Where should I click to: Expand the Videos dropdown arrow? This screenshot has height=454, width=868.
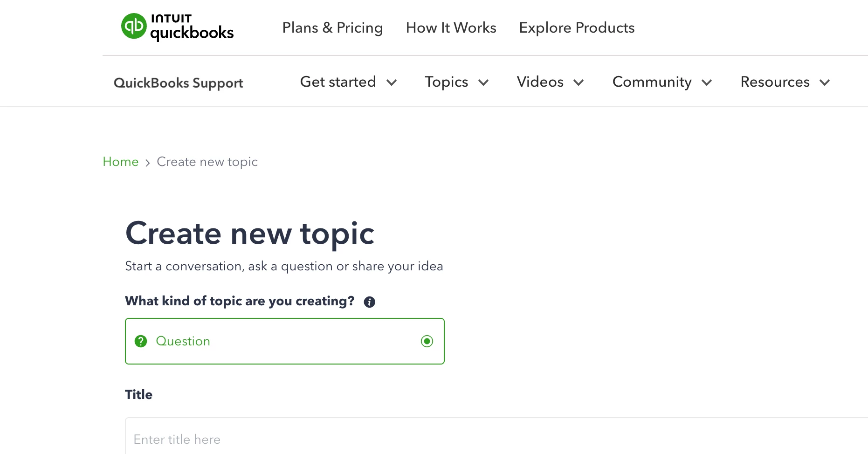[579, 83]
